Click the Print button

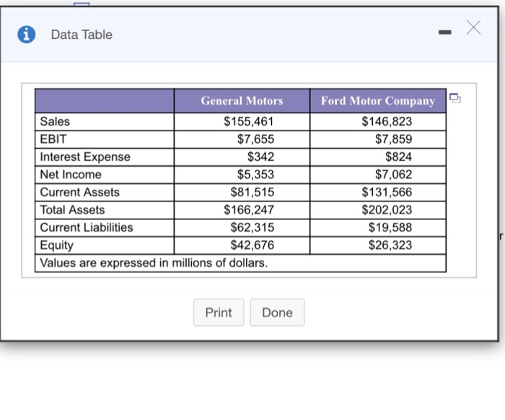tap(219, 312)
